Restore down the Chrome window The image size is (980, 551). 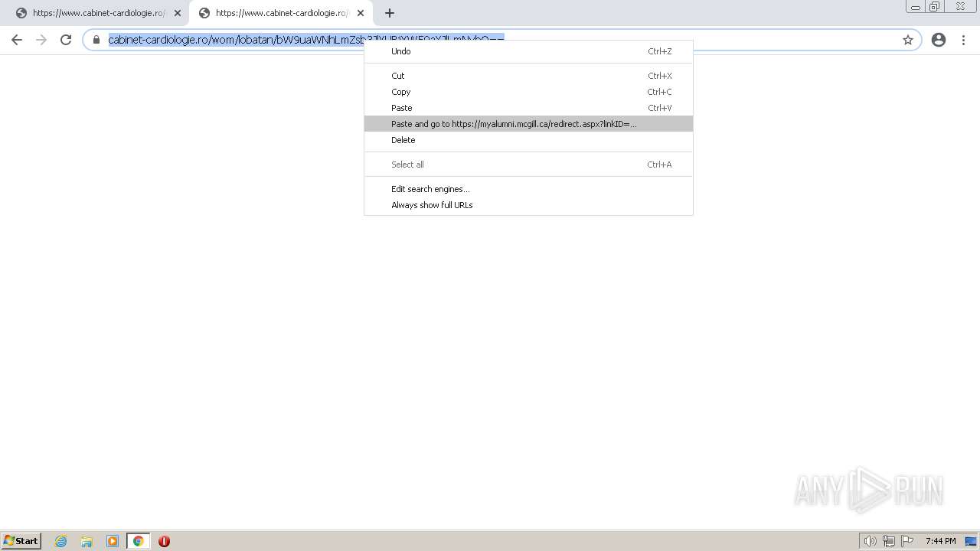(935, 7)
